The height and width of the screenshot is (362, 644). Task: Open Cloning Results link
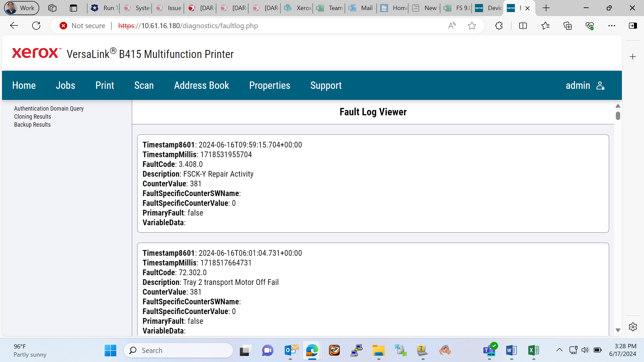[33, 117]
